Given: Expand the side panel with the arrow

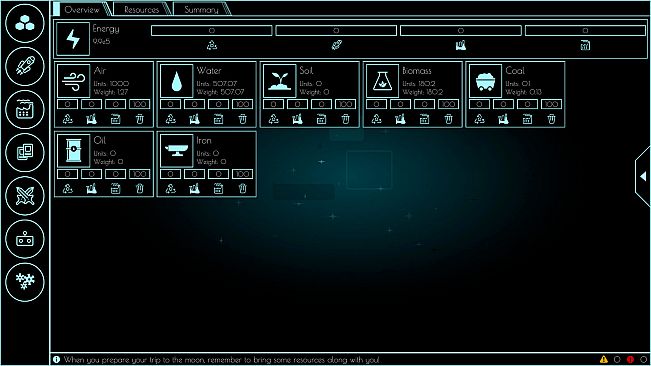Looking at the screenshot, I should [643, 176].
